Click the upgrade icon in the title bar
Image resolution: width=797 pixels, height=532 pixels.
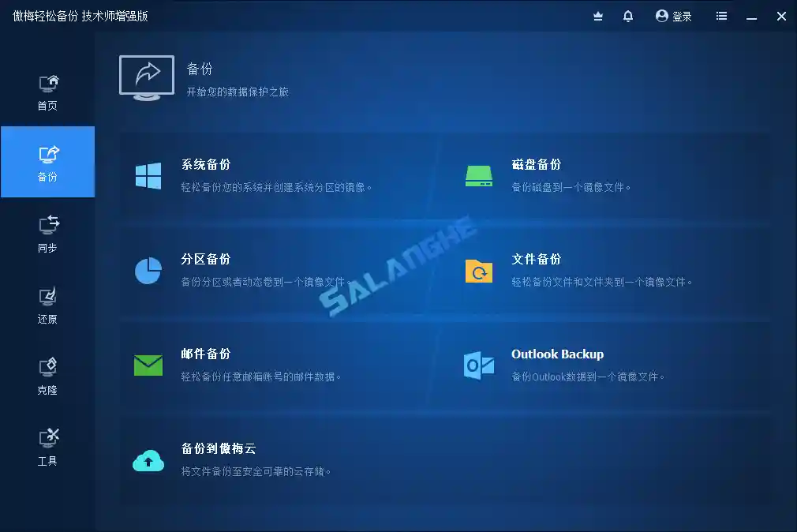pos(597,16)
